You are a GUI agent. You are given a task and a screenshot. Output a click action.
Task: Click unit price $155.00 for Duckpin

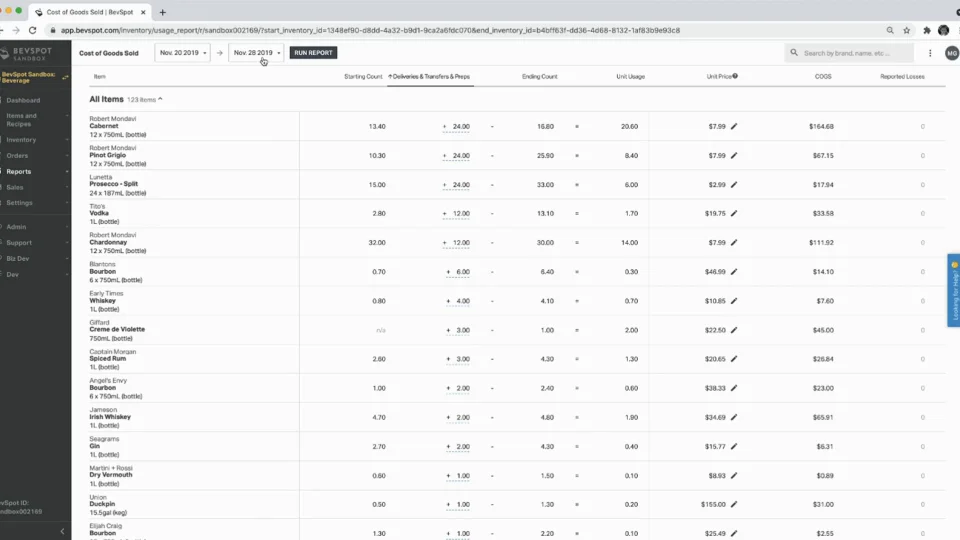pyautogui.click(x=713, y=504)
